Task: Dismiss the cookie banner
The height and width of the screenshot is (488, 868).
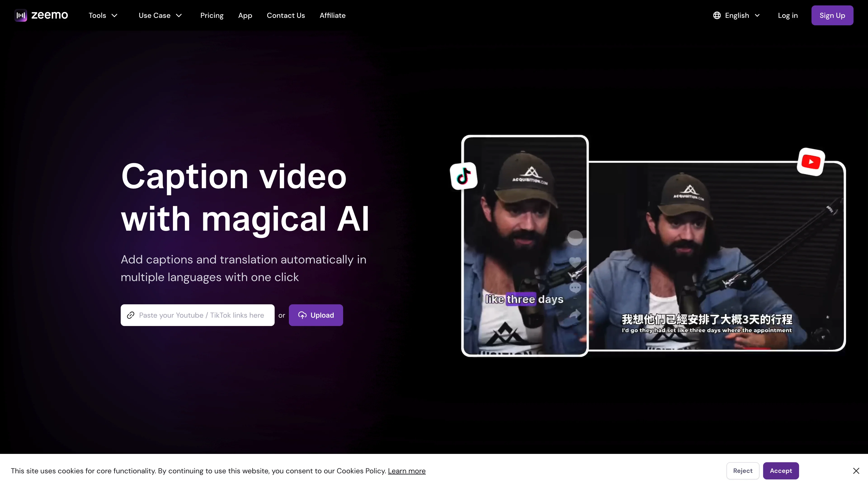Action: 856,471
